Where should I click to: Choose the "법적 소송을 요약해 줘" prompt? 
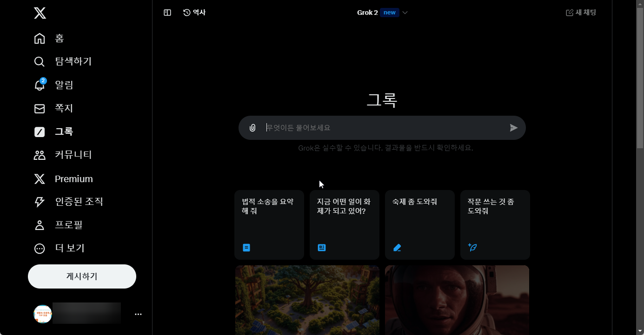pyautogui.click(x=269, y=224)
